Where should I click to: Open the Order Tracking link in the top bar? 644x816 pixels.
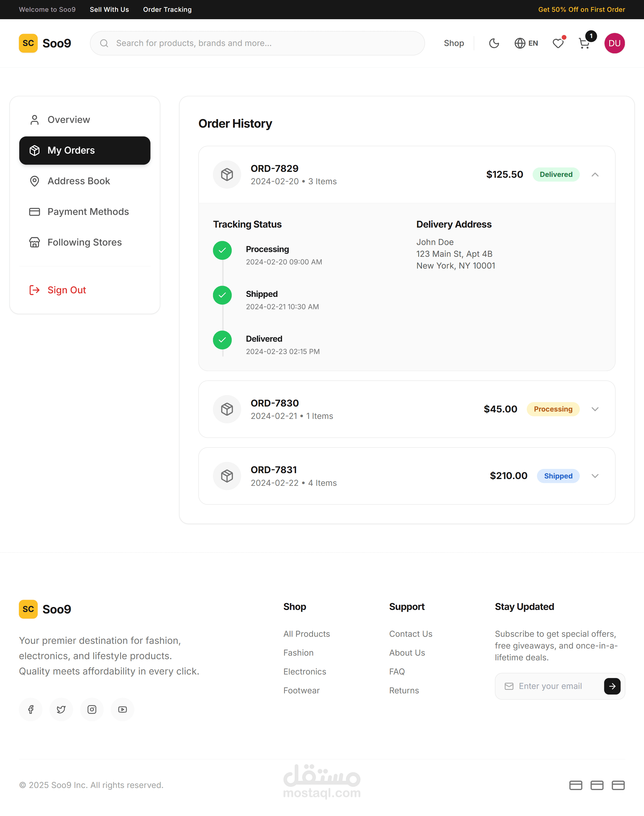click(x=167, y=9)
